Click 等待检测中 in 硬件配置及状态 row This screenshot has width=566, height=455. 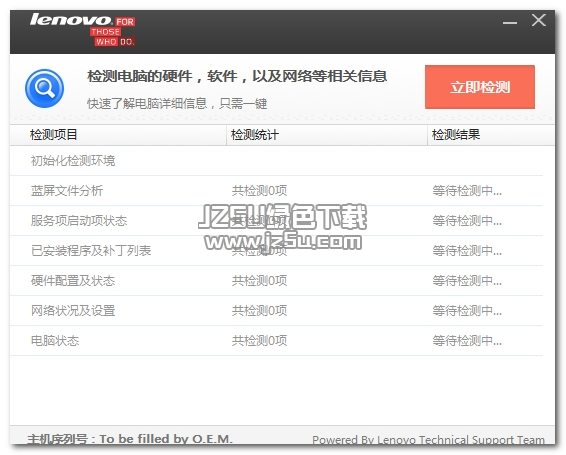tap(467, 281)
